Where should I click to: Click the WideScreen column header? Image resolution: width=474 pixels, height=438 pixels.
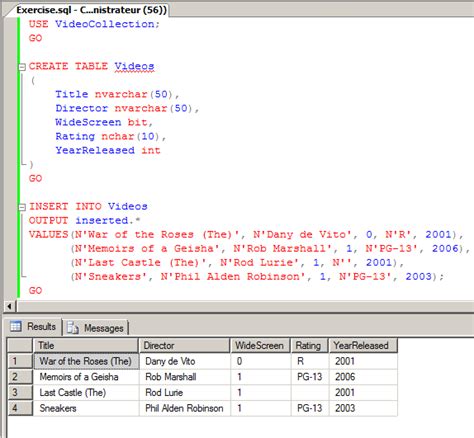[261, 345]
